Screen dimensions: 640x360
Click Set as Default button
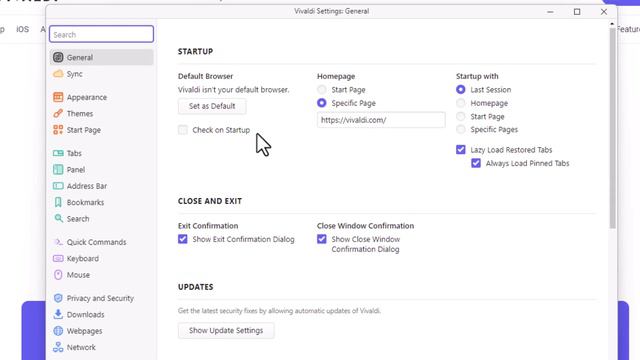click(x=212, y=106)
